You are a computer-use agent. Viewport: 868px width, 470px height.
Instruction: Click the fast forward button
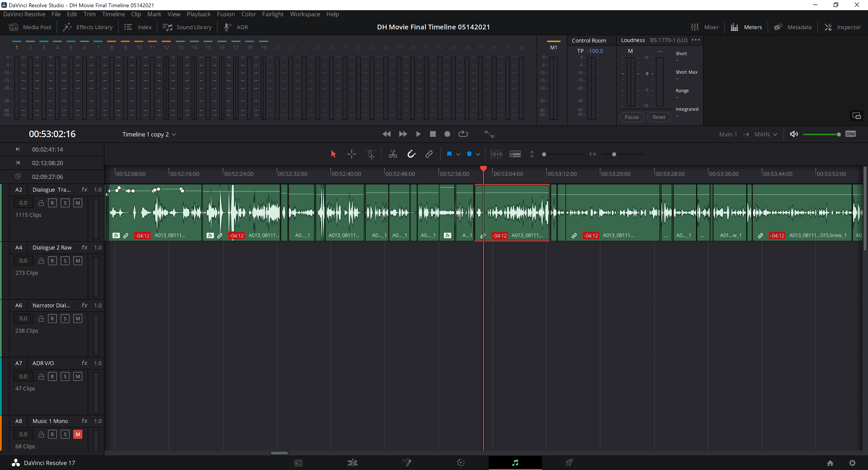point(403,134)
